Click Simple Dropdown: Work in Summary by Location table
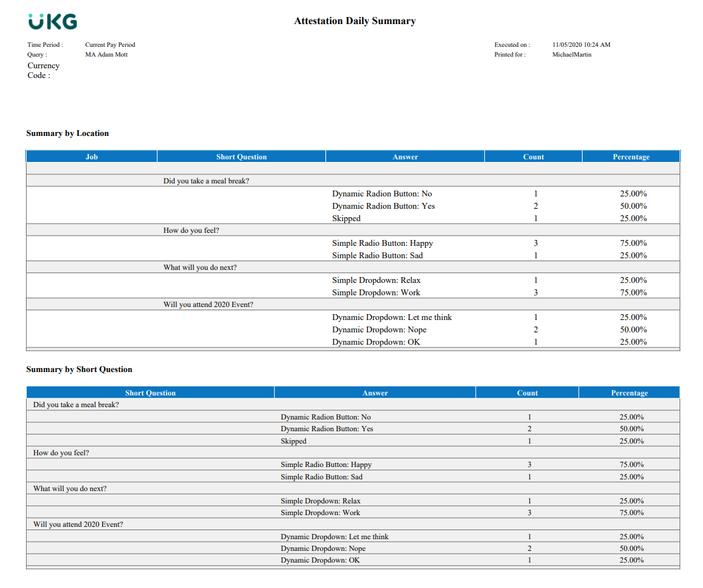The width and height of the screenshot is (703, 588). (x=376, y=293)
